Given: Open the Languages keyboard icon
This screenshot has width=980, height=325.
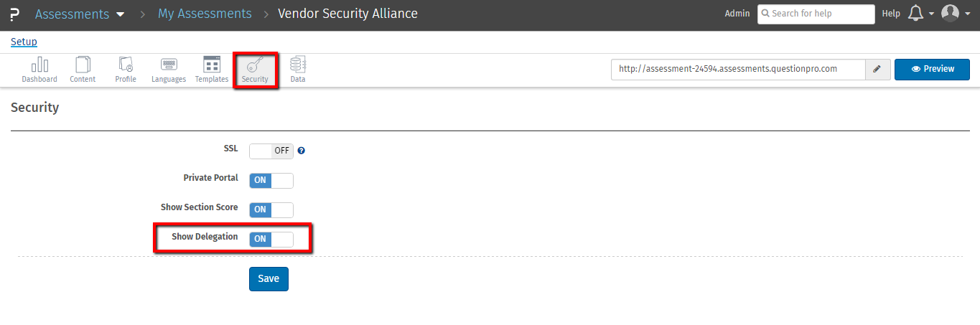Looking at the screenshot, I should click(x=169, y=65).
